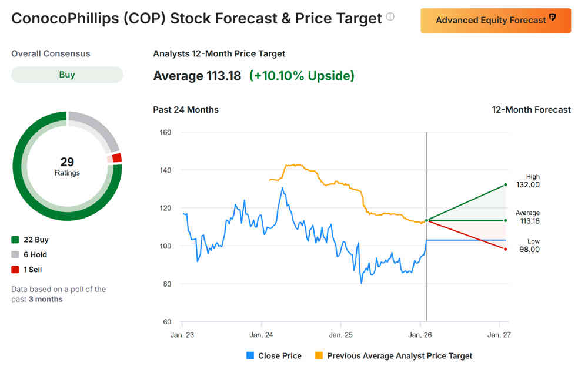
Task: Click the Jan, 26 x-axis label
Action: point(420,335)
